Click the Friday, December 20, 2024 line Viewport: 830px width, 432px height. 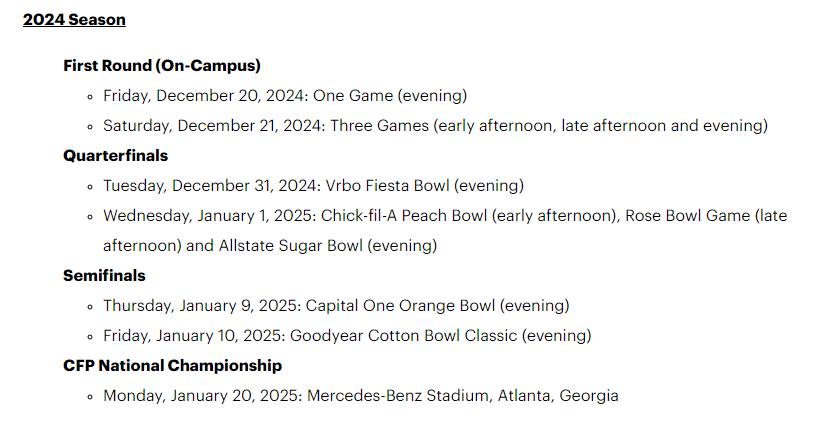(x=285, y=96)
